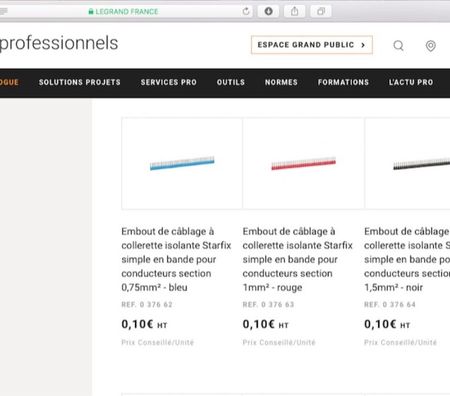Select the Outils menu item

coord(231,82)
